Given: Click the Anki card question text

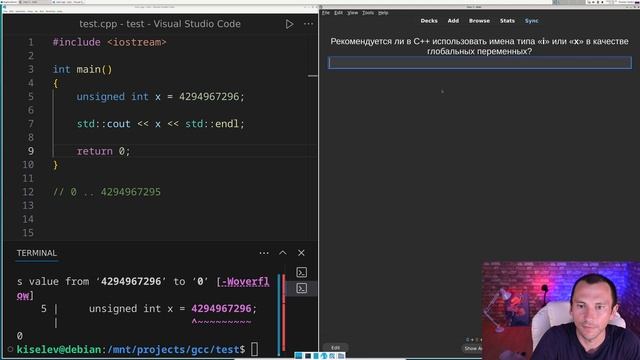Looking at the screenshot, I should [479, 46].
